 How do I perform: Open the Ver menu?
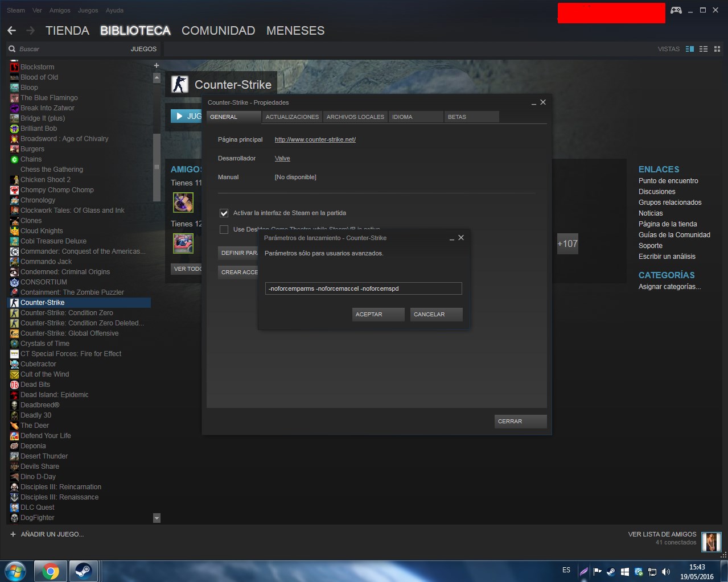tap(37, 10)
